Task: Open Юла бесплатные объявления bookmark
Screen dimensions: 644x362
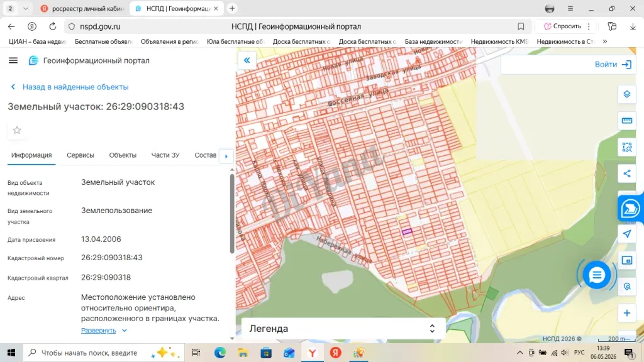Action: pos(235,41)
